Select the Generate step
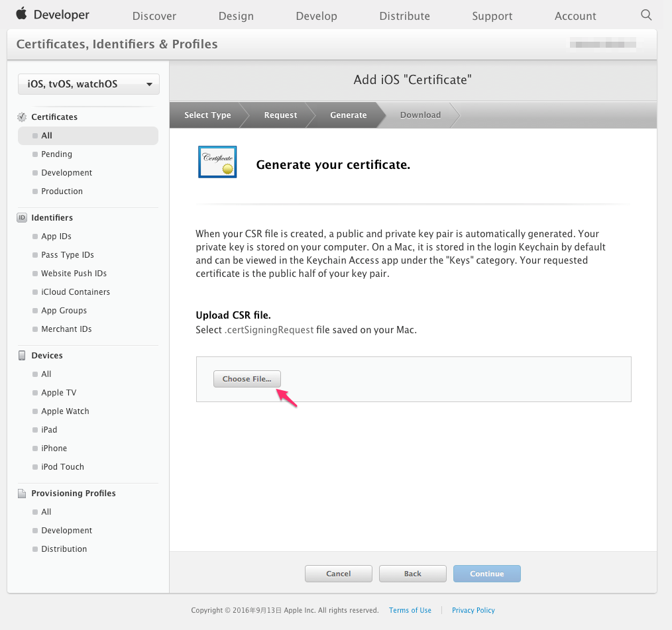Image resolution: width=672 pixels, height=630 pixels. pos(348,115)
